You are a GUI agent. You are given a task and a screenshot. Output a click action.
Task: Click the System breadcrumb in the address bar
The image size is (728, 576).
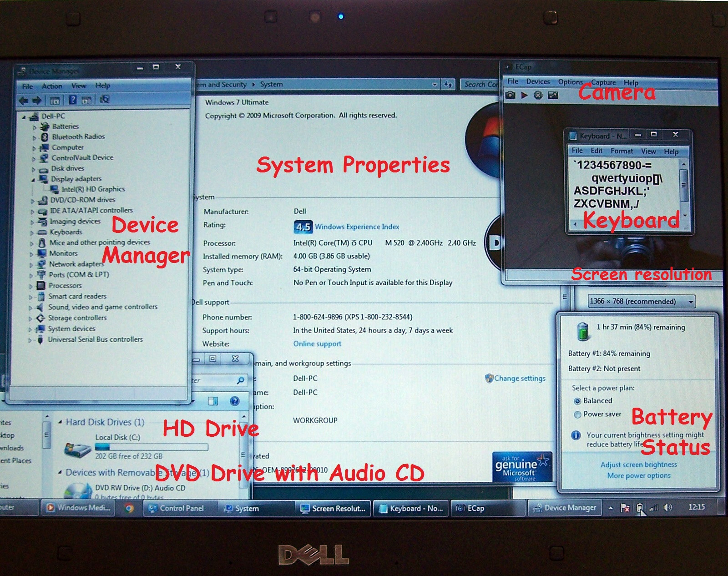(x=271, y=84)
